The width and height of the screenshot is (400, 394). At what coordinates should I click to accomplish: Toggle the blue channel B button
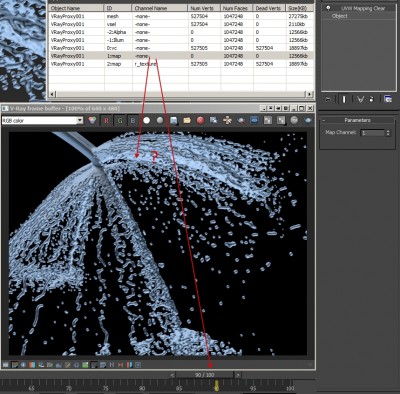[x=133, y=120]
